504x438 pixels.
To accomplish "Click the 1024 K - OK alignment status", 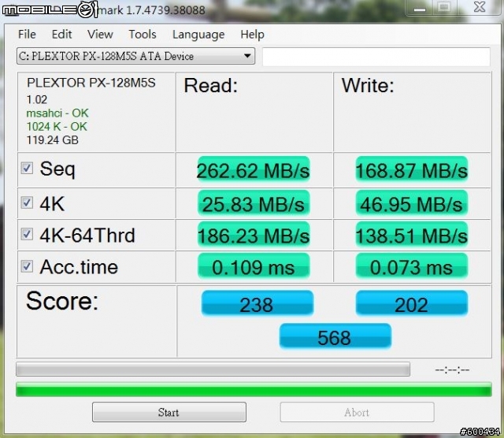I will [x=57, y=126].
